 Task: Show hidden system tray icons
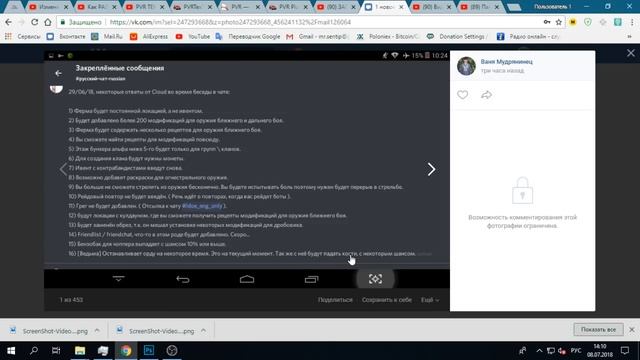point(539,351)
